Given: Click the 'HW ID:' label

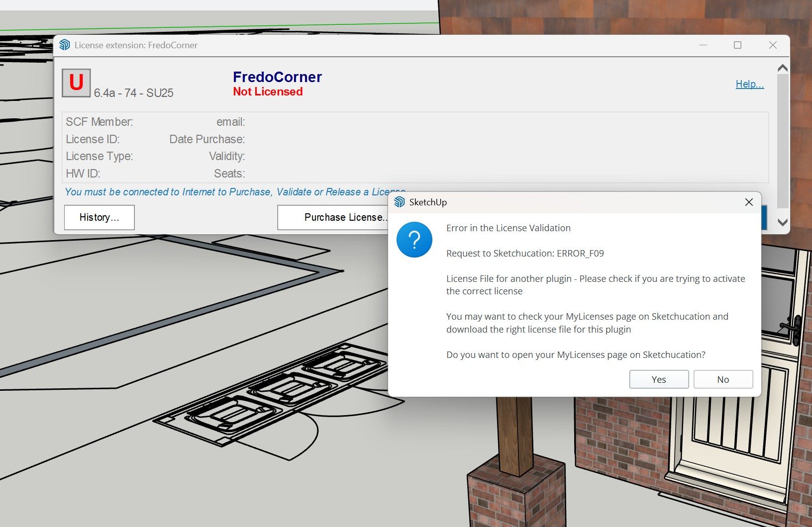Looking at the screenshot, I should 83,174.
